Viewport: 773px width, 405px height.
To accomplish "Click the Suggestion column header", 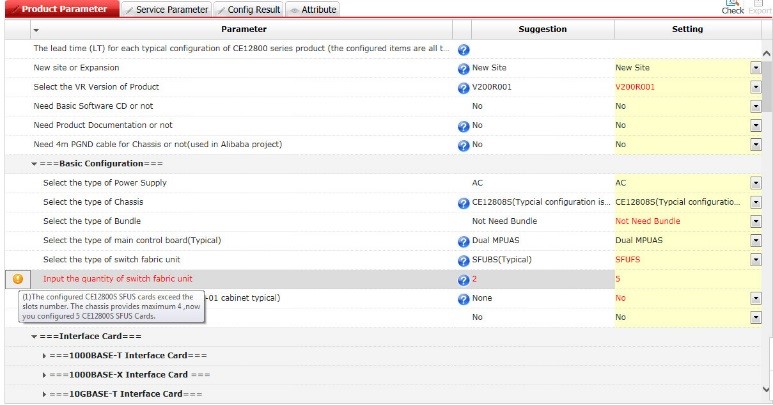I will click(x=542, y=29).
